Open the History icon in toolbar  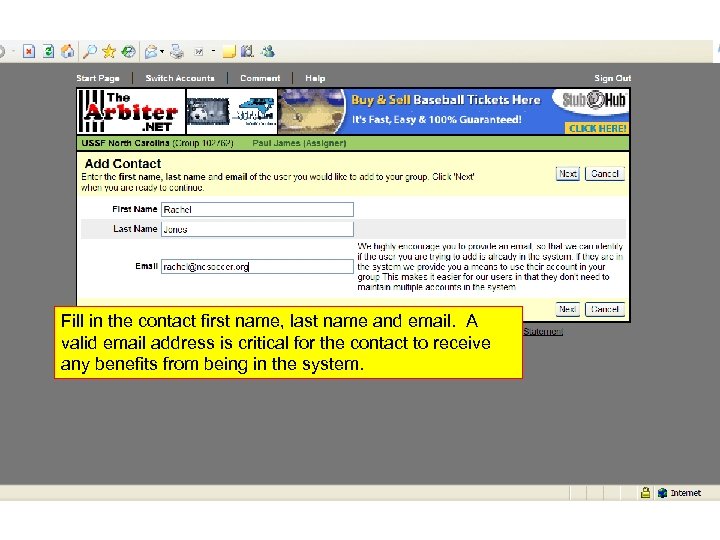pos(129,51)
